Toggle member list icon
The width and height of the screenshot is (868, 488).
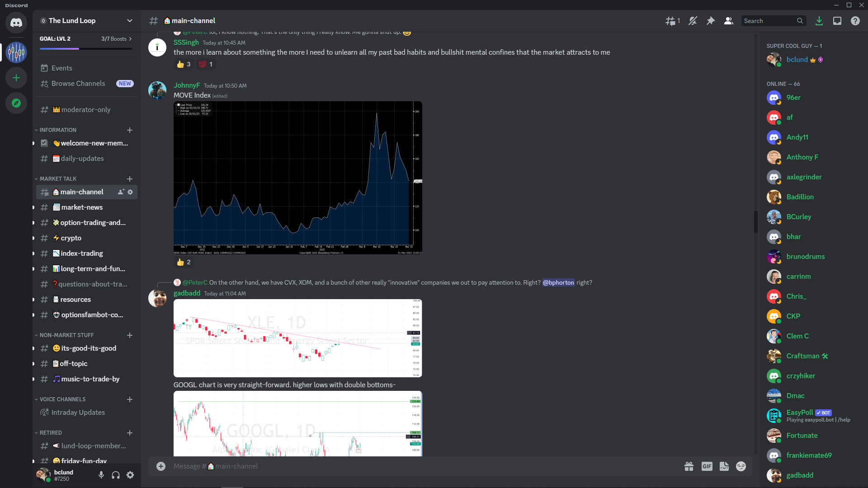(x=729, y=21)
